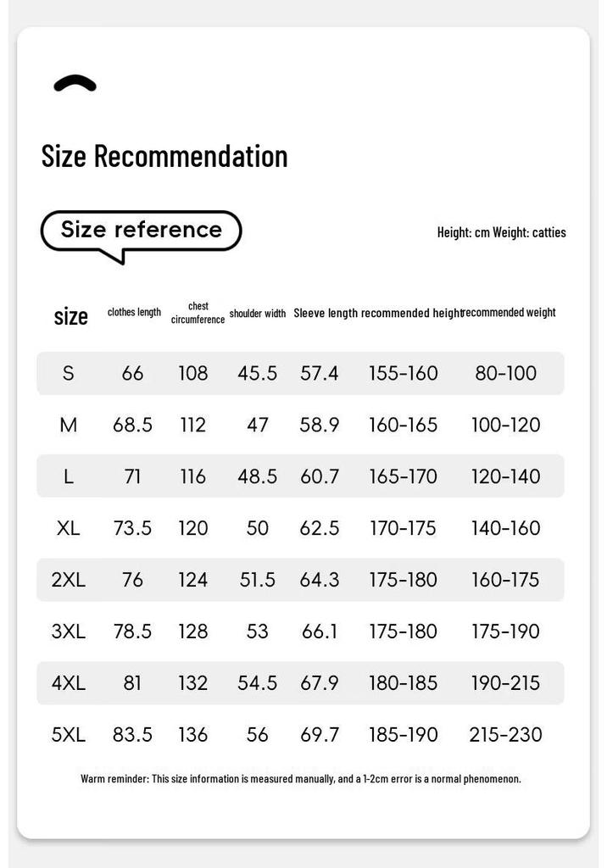Click the clothes length column header
The image size is (607, 868).
(x=134, y=312)
